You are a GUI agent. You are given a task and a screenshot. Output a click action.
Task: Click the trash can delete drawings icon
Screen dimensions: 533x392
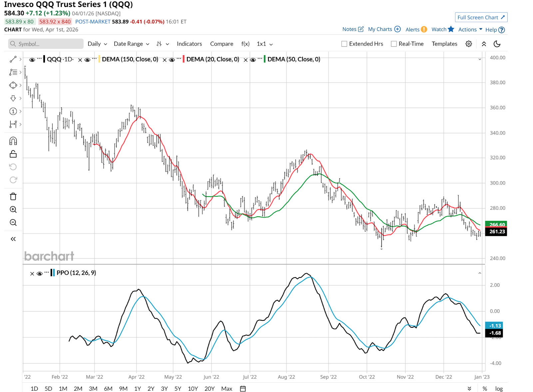coord(13,196)
